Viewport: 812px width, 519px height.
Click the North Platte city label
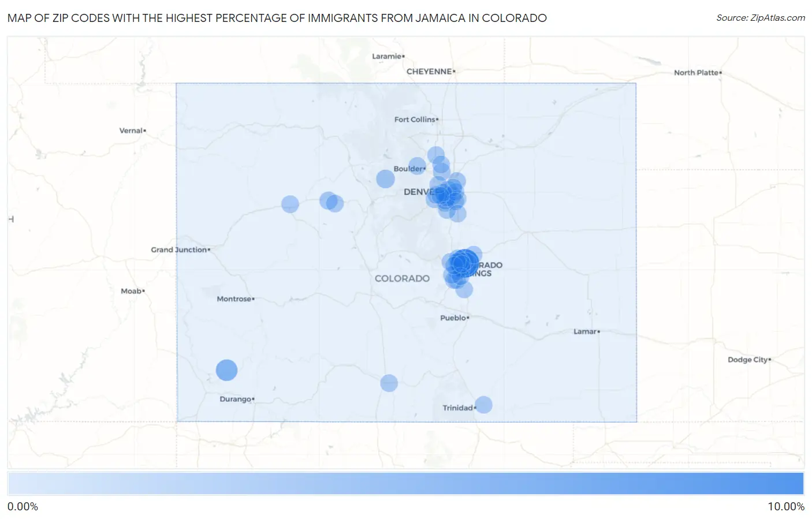point(697,72)
